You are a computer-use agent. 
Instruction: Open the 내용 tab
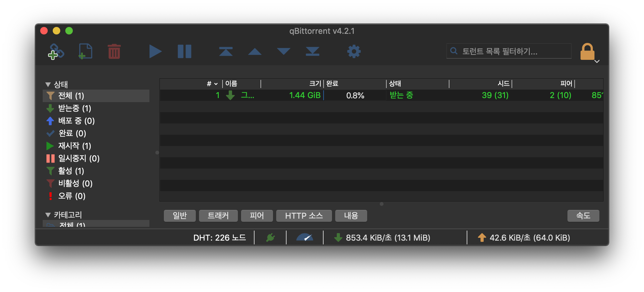click(351, 216)
